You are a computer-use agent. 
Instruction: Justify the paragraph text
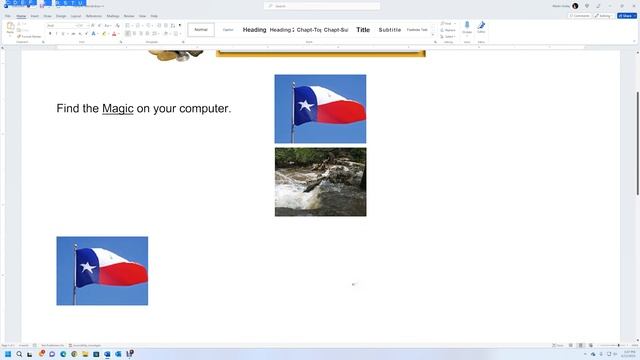147,33
